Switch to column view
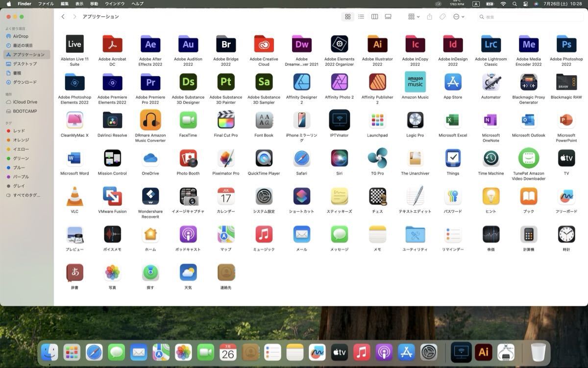 pos(375,17)
